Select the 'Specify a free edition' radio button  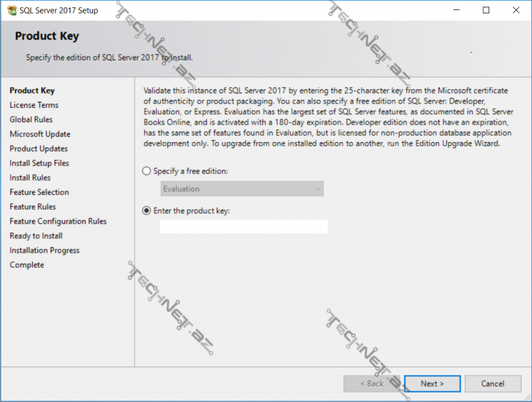147,172
